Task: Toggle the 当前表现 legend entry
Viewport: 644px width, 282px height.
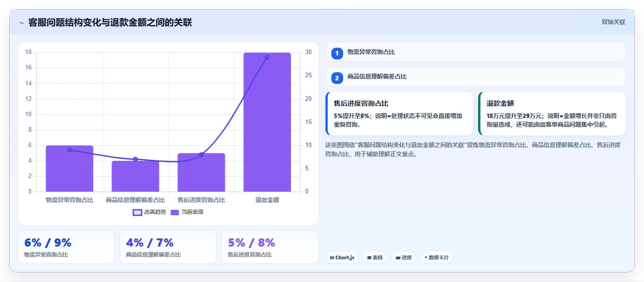Action: coord(187,212)
